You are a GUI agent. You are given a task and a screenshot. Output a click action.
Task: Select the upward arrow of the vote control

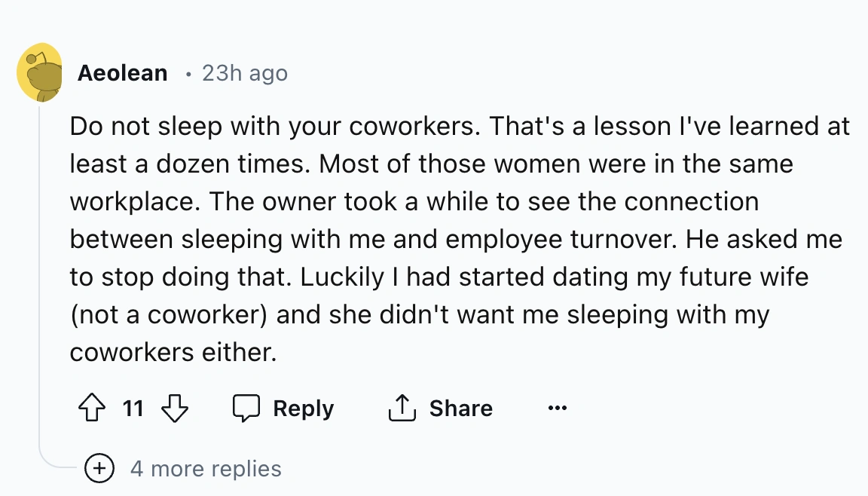(92, 408)
